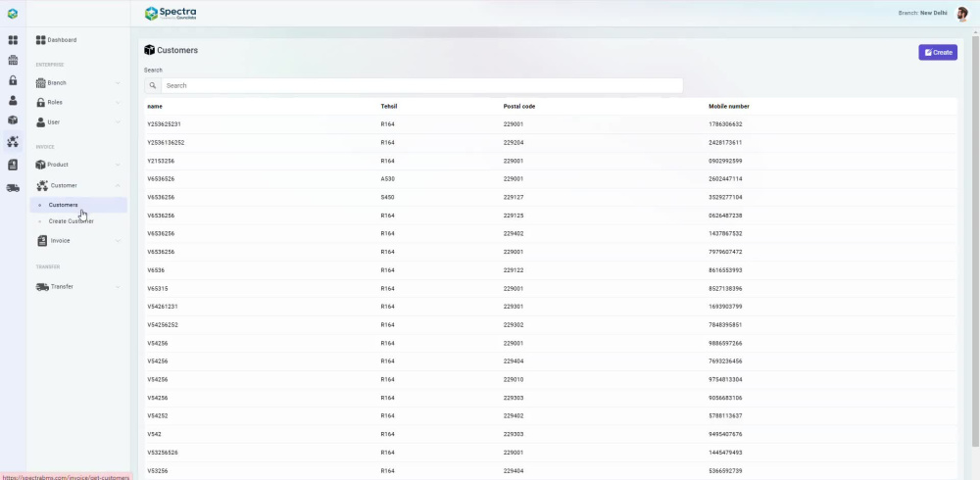Click Tehsil value S450
980x480 pixels.
[387, 198]
